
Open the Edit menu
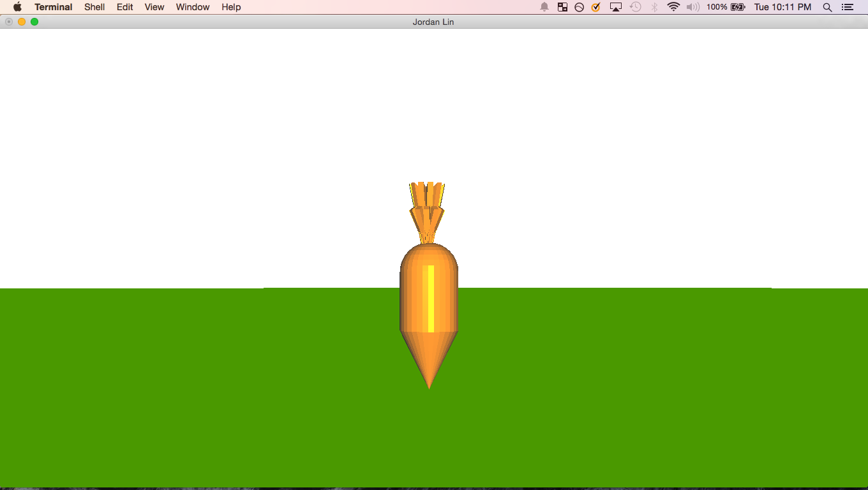tap(124, 7)
